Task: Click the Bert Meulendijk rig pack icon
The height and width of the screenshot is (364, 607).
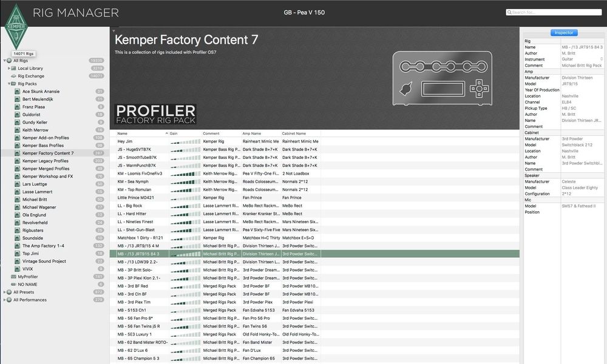Action: pyautogui.click(x=17, y=99)
